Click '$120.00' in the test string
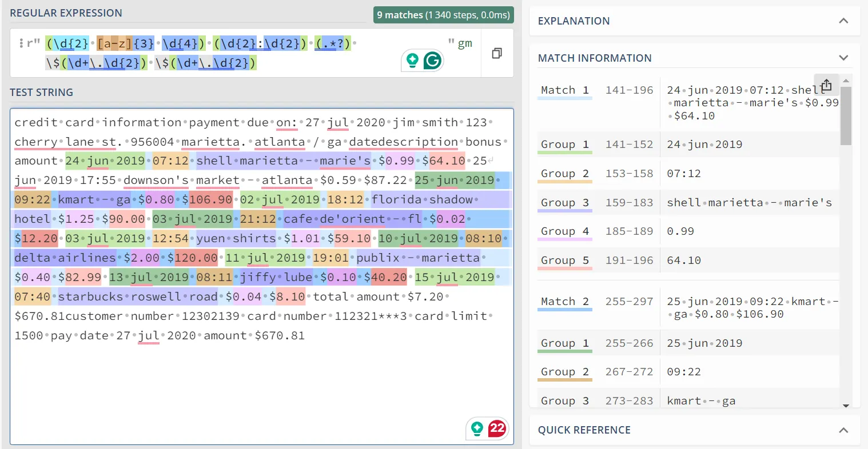The width and height of the screenshot is (868, 449). tap(193, 258)
